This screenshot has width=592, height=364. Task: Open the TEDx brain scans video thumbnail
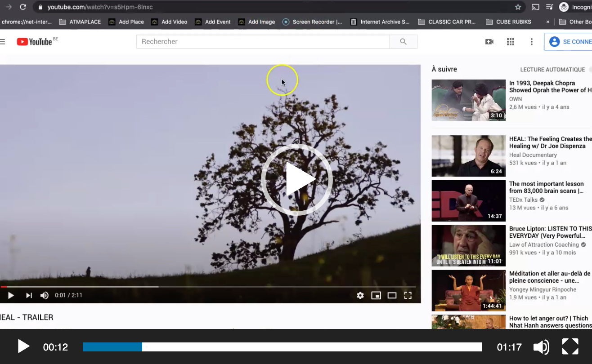(468, 200)
